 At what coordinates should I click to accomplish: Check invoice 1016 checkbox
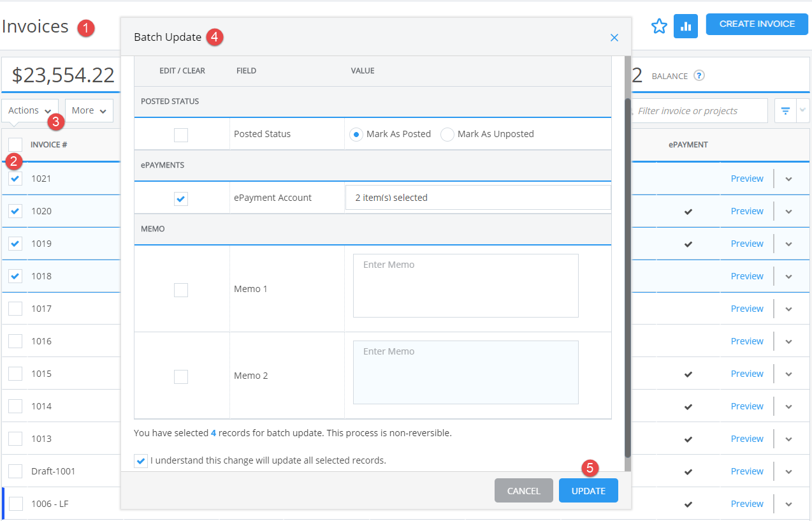(x=15, y=341)
